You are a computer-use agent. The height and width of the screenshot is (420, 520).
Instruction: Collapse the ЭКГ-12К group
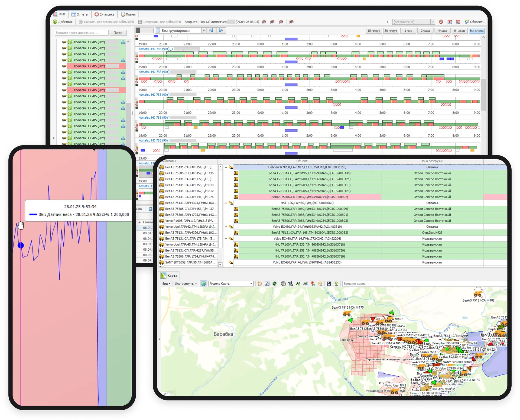coord(226,203)
